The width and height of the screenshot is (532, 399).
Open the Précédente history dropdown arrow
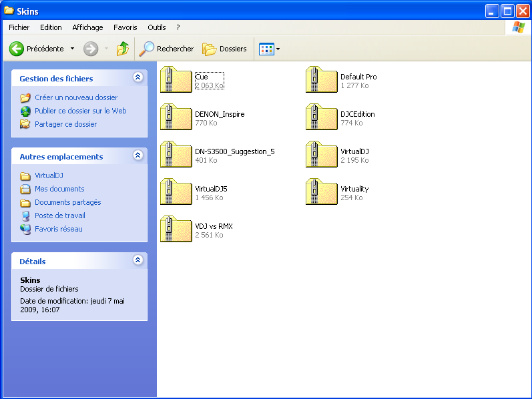pyautogui.click(x=72, y=49)
